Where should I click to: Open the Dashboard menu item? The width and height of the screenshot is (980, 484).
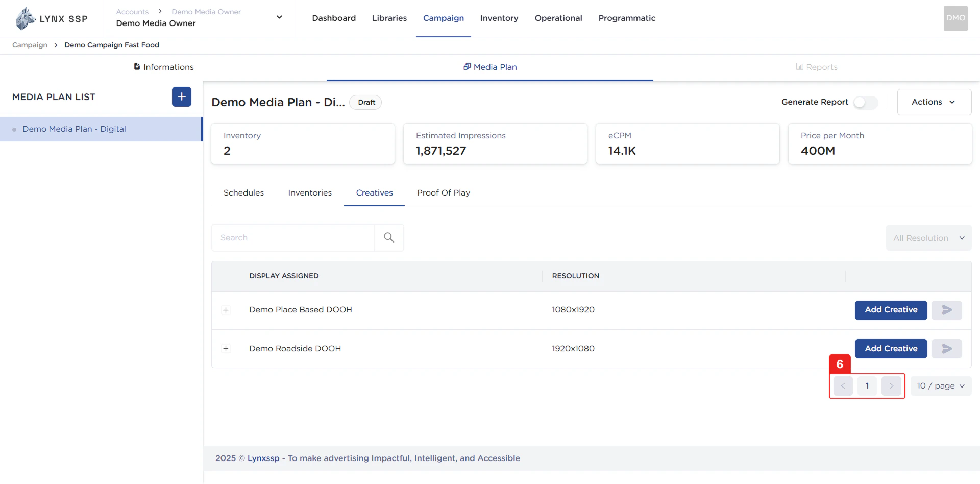pyautogui.click(x=333, y=18)
